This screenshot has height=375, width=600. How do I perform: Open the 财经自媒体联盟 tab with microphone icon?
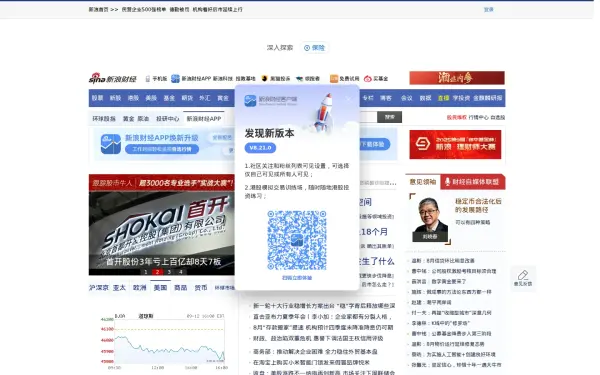pyautogui.click(x=473, y=182)
